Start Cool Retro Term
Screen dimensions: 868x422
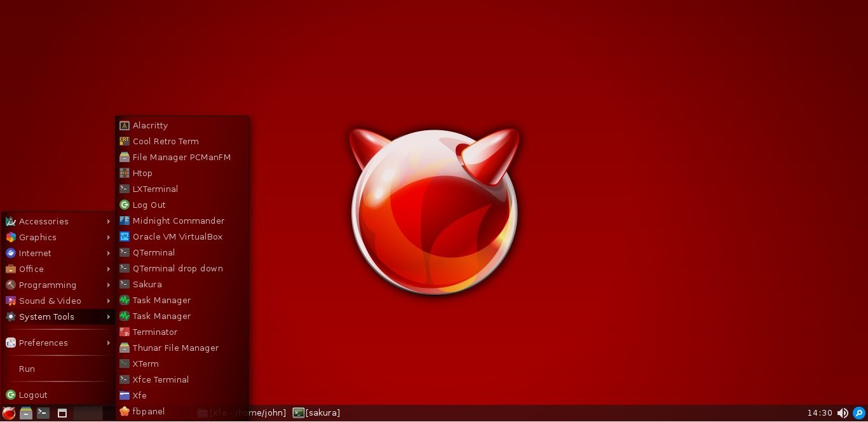pos(165,141)
